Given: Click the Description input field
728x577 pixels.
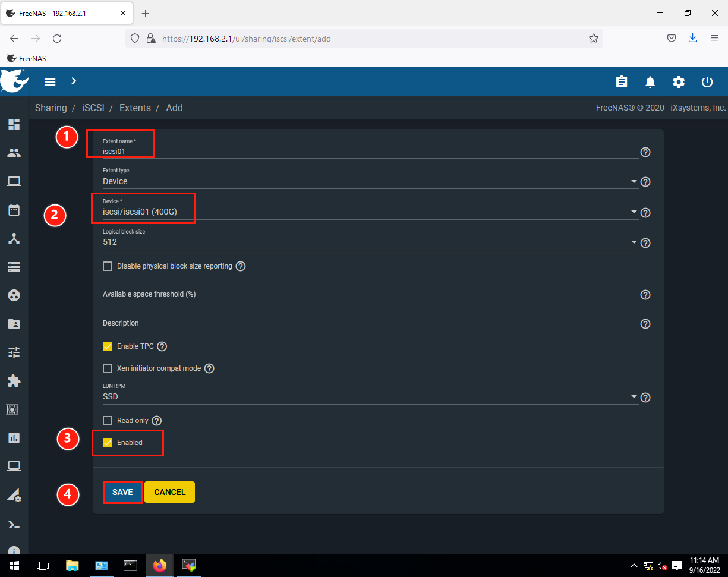Looking at the screenshot, I should [371, 323].
